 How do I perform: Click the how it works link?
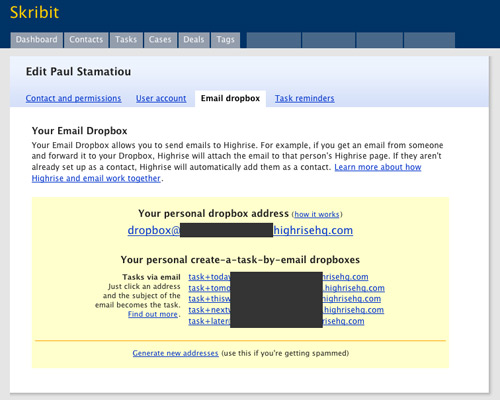pos(317,214)
